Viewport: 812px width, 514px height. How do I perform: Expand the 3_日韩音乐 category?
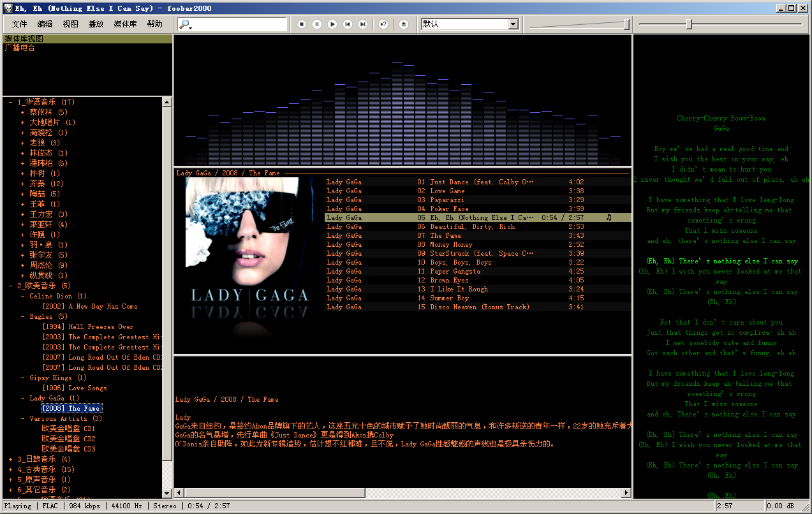(11, 459)
